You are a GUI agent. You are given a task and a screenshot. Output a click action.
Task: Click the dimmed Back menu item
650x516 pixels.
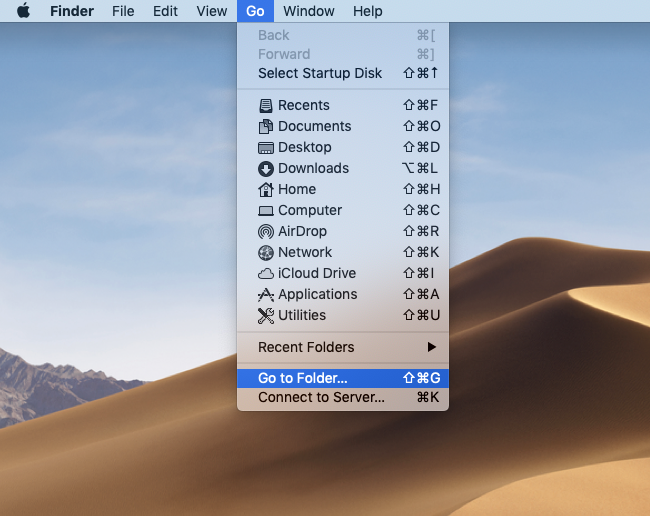(343, 35)
